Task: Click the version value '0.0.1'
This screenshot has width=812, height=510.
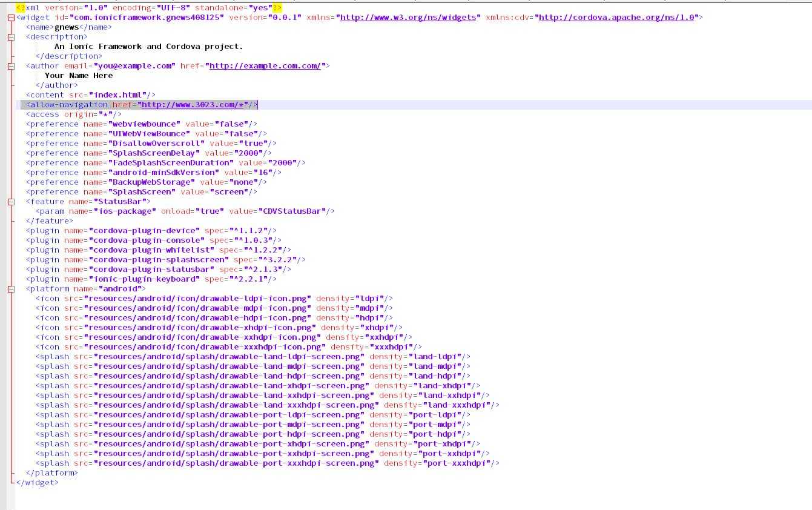Action: point(285,18)
